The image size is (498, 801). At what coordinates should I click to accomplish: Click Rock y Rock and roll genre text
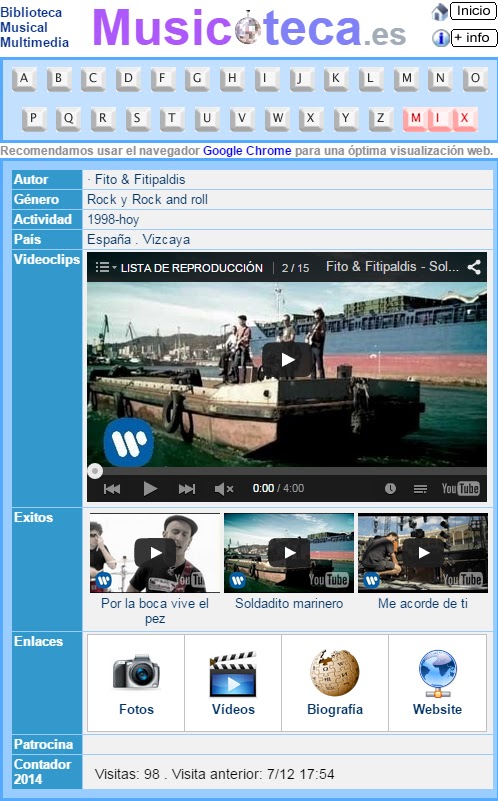147,199
